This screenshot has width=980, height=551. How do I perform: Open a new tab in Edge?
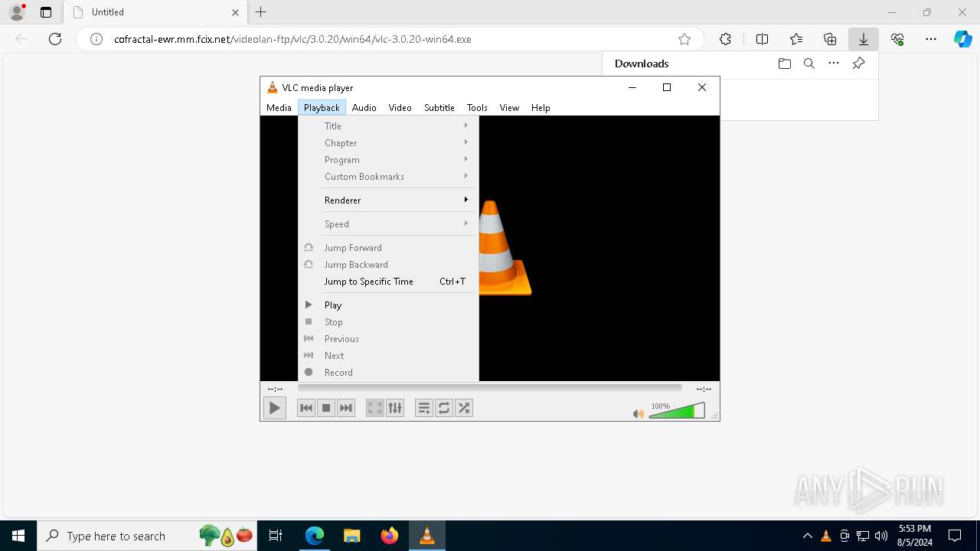point(261,12)
